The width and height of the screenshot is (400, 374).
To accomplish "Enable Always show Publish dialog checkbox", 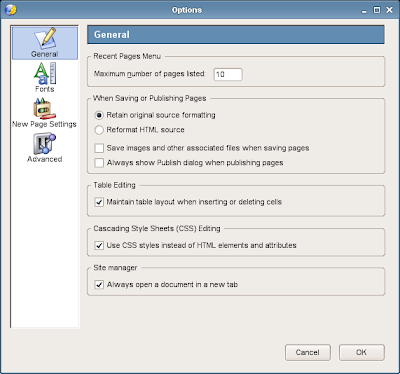I will [99, 163].
